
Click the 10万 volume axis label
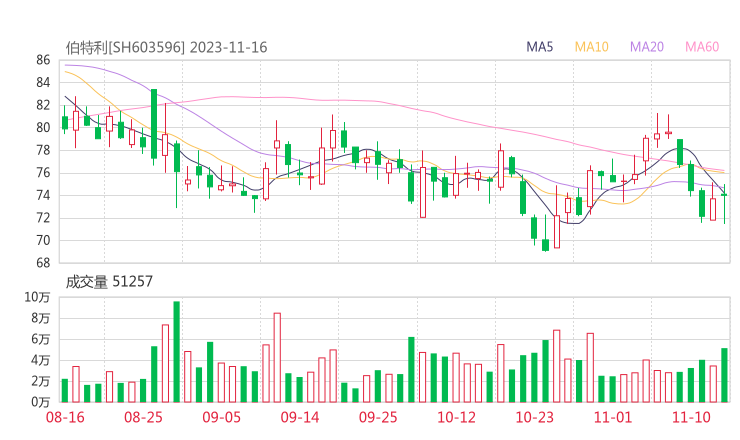tap(37, 297)
